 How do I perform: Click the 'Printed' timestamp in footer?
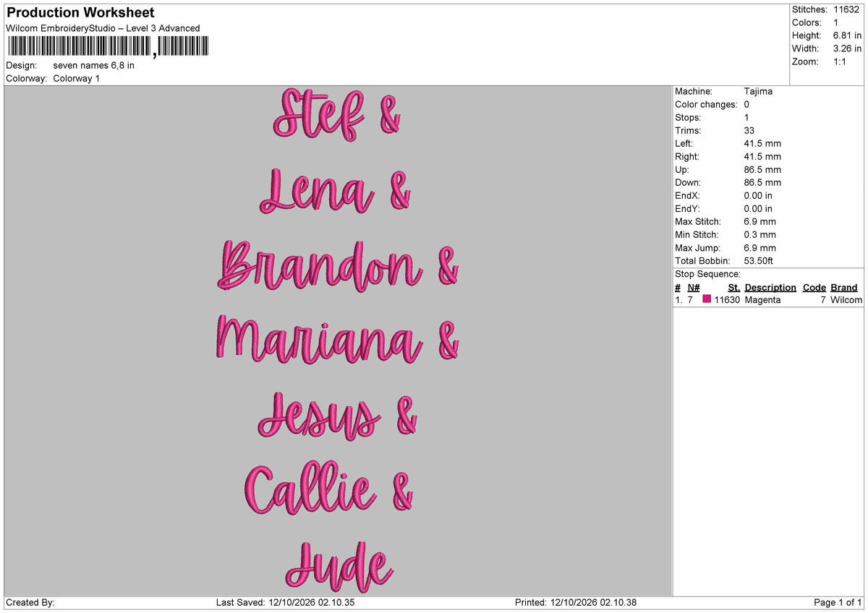[576, 602]
